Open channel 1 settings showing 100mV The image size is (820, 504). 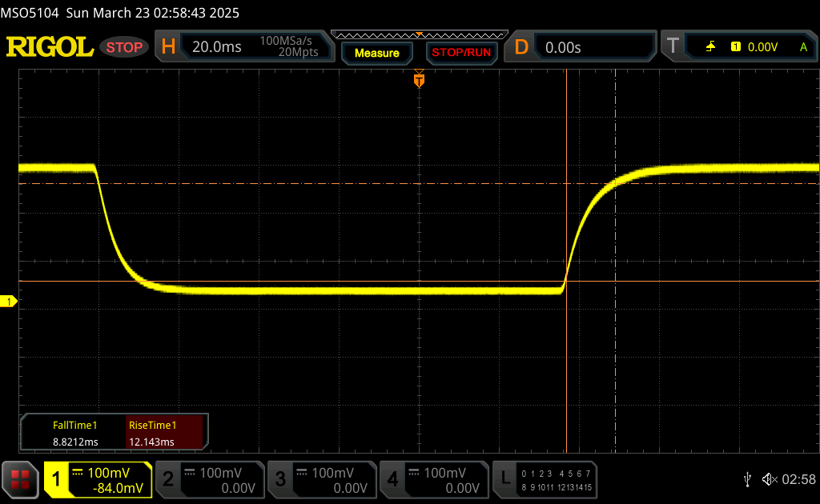(x=98, y=480)
